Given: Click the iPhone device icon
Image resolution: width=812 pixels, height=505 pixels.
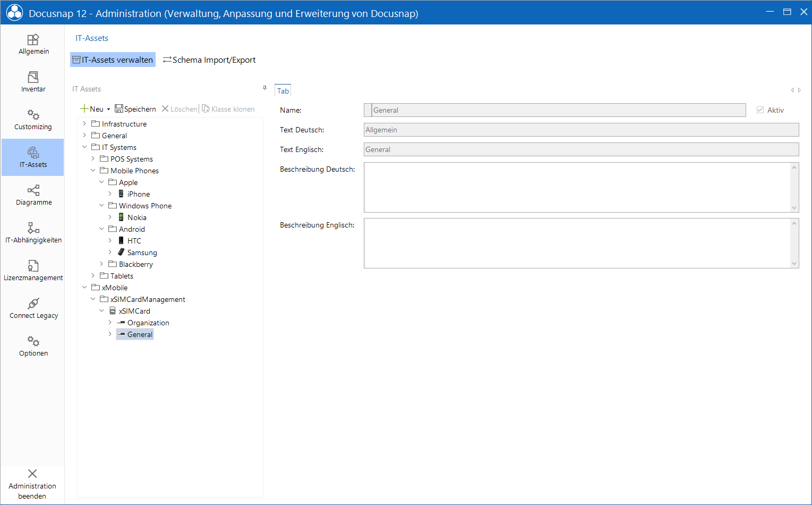Looking at the screenshot, I should pos(121,194).
